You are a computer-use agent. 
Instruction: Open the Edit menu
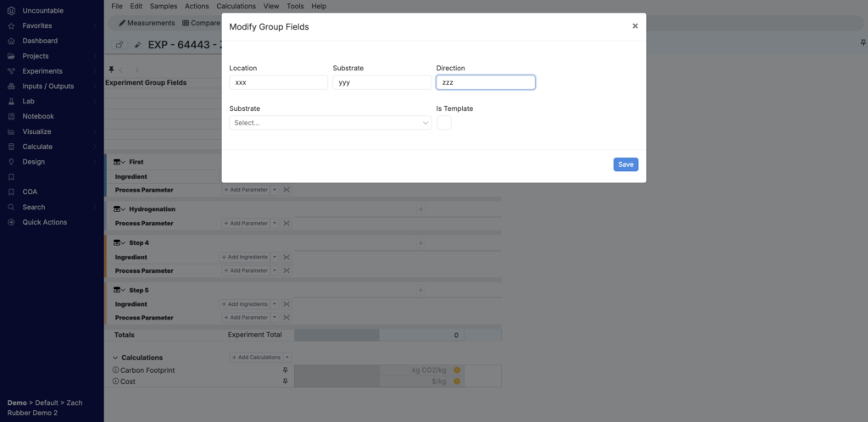pyautogui.click(x=136, y=6)
